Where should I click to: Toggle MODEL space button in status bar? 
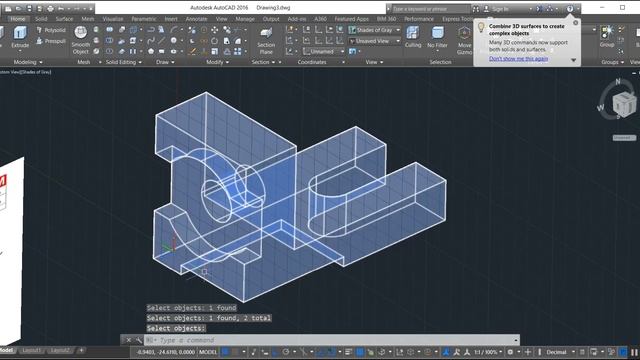point(208,352)
